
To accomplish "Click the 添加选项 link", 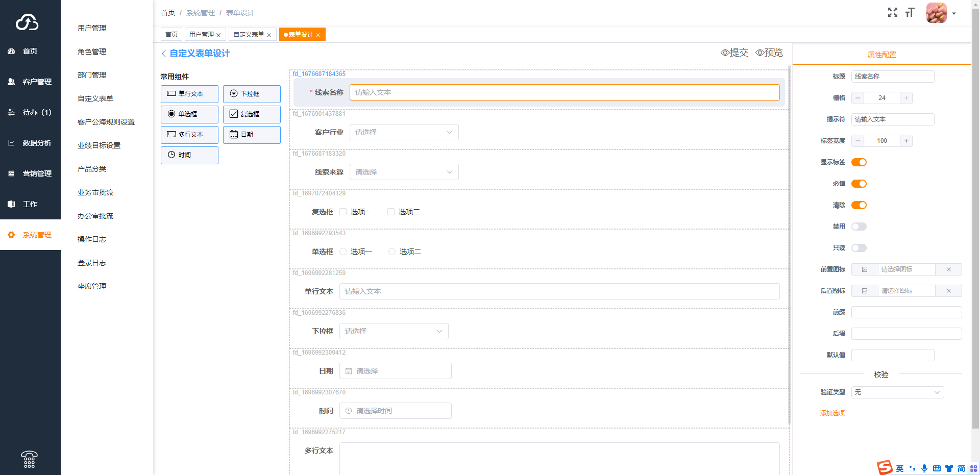I will point(832,413).
